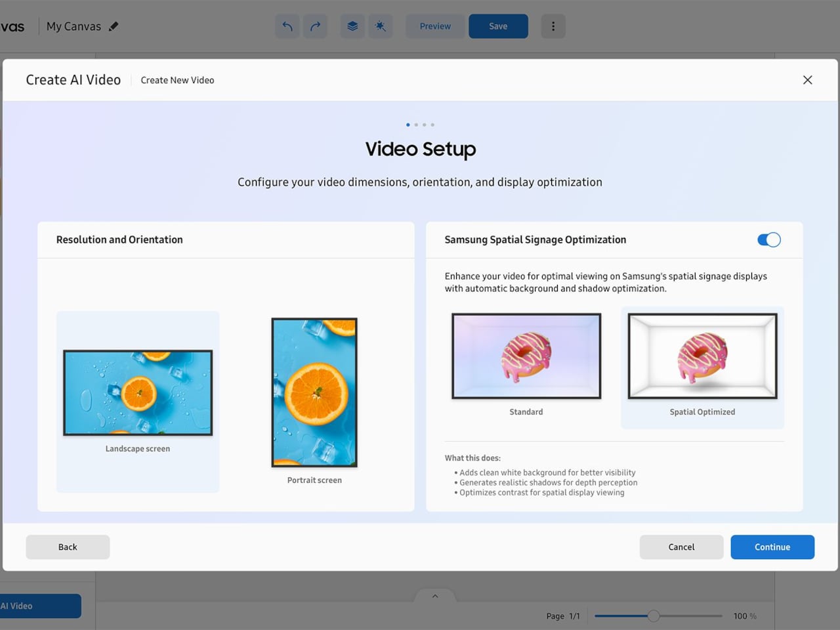Select the Portrait screen orientation

[314, 392]
